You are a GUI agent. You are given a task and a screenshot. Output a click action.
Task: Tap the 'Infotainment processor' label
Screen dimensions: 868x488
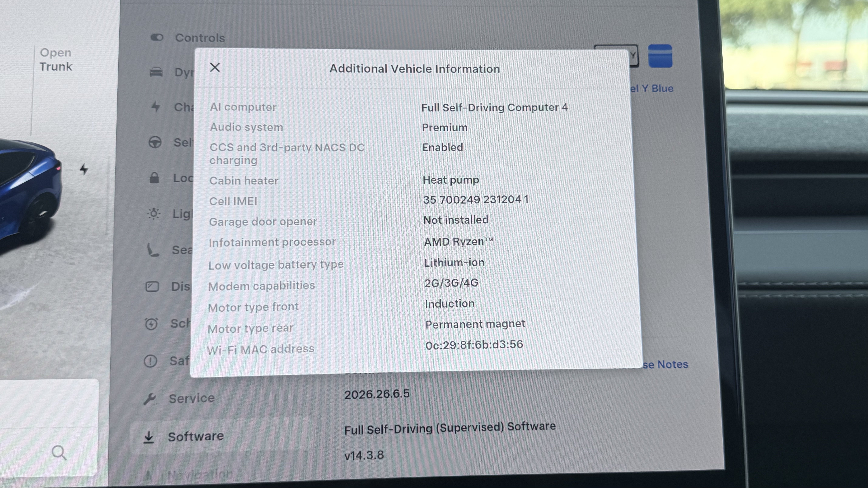272,242
